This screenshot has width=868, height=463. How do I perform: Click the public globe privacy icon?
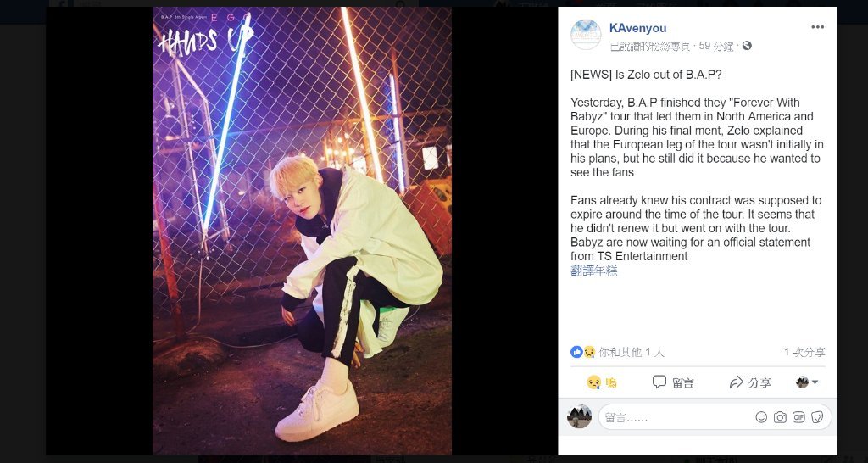click(x=747, y=46)
